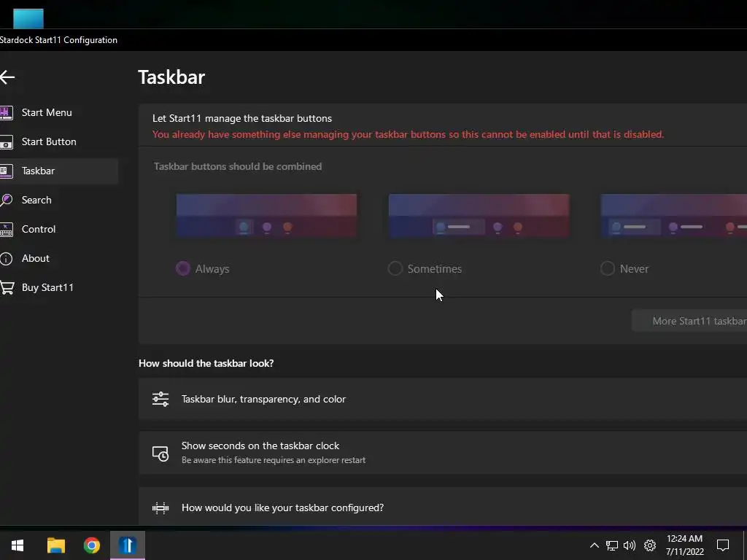Open the Start Menu settings page
This screenshot has height=560, width=747.
click(47, 113)
